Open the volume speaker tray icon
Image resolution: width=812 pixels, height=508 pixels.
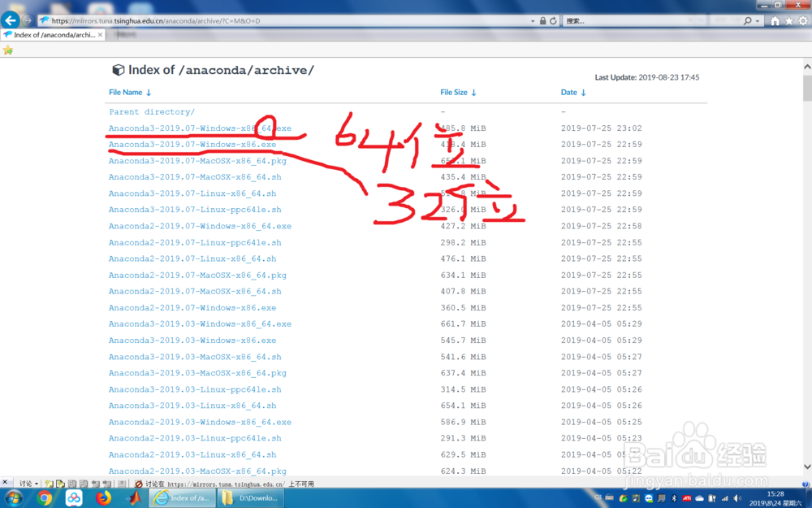click(737, 499)
